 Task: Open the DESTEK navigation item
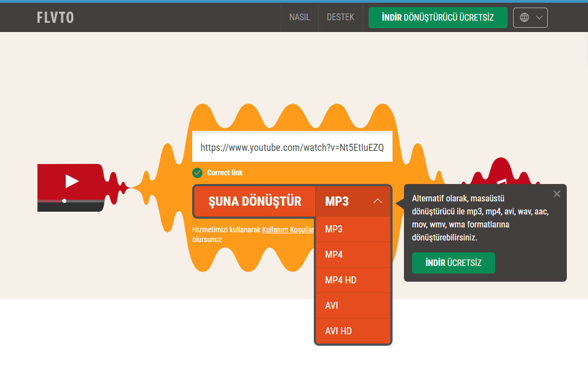click(x=340, y=17)
